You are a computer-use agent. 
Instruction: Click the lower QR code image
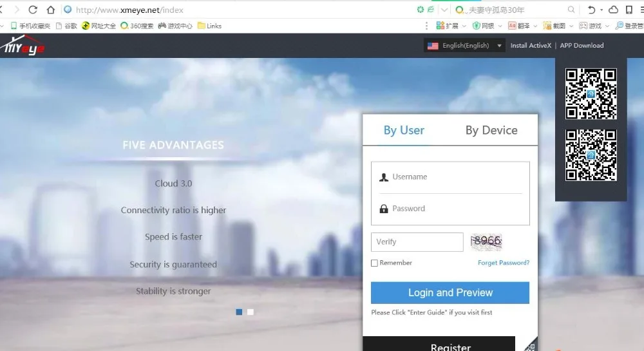[x=591, y=155]
